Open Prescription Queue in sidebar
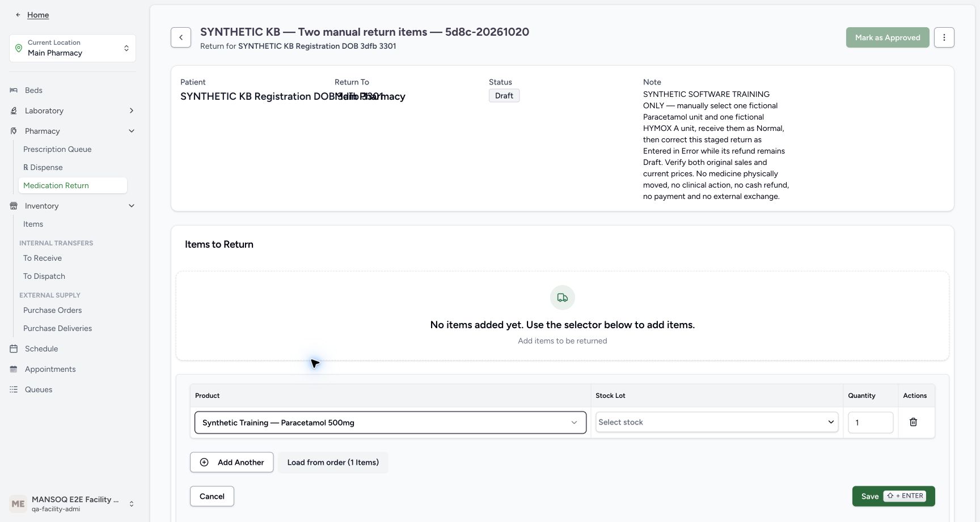This screenshot has height=522, width=980. 57,149
